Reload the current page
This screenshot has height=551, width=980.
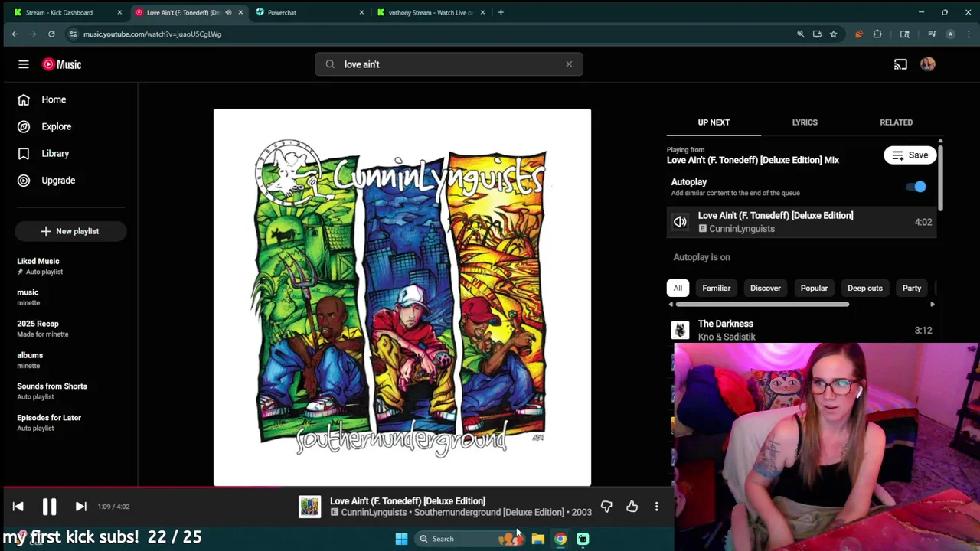[51, 34]
